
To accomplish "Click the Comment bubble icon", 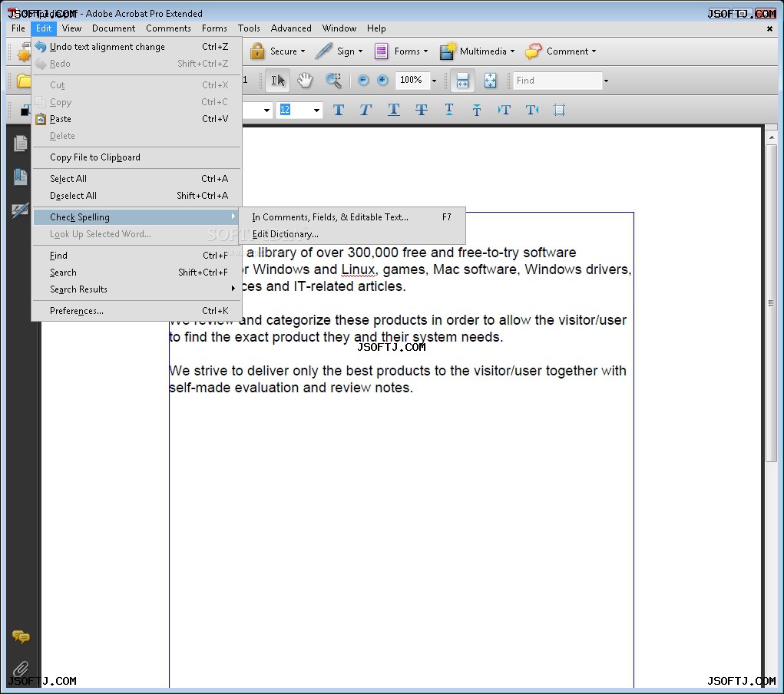I will coord(534,51).
